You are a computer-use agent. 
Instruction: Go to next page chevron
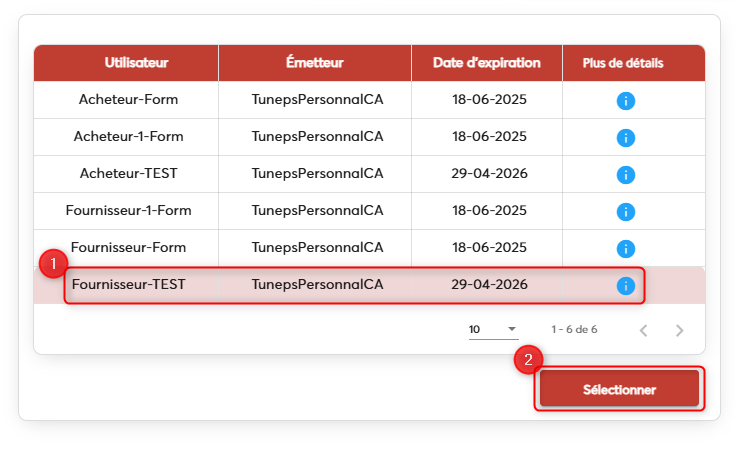679,330
